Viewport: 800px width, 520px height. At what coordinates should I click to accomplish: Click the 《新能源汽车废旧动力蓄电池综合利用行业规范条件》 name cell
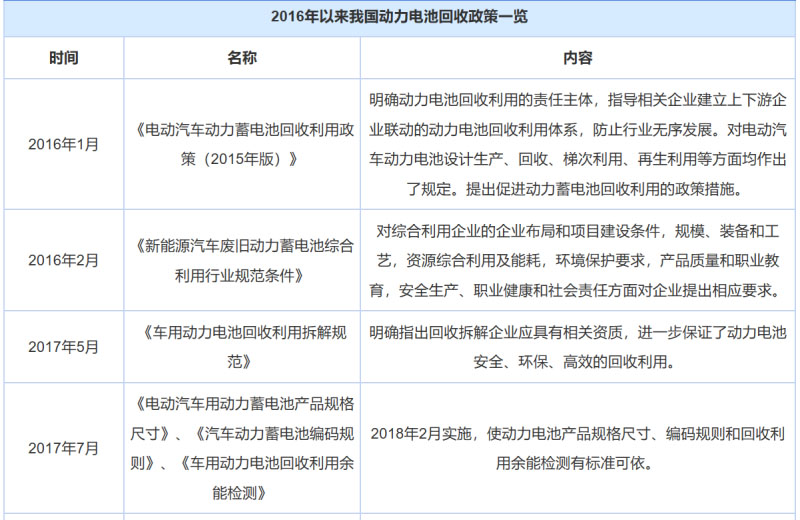[242, 260]
